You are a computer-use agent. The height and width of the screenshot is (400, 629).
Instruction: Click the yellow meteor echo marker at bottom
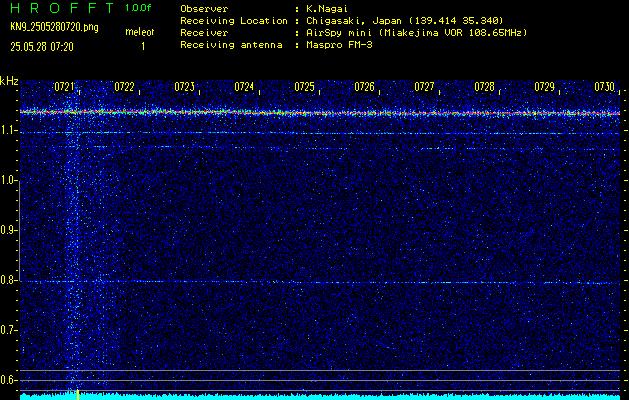coord(78,394)
